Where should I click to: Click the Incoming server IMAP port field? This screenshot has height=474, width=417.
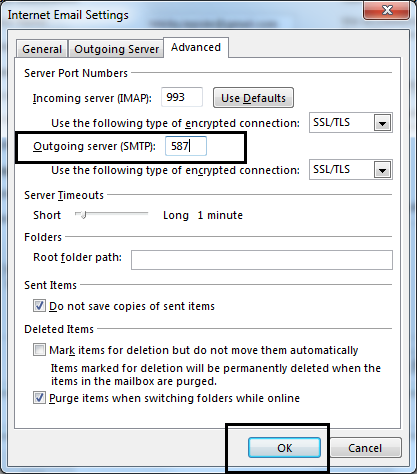182,97
